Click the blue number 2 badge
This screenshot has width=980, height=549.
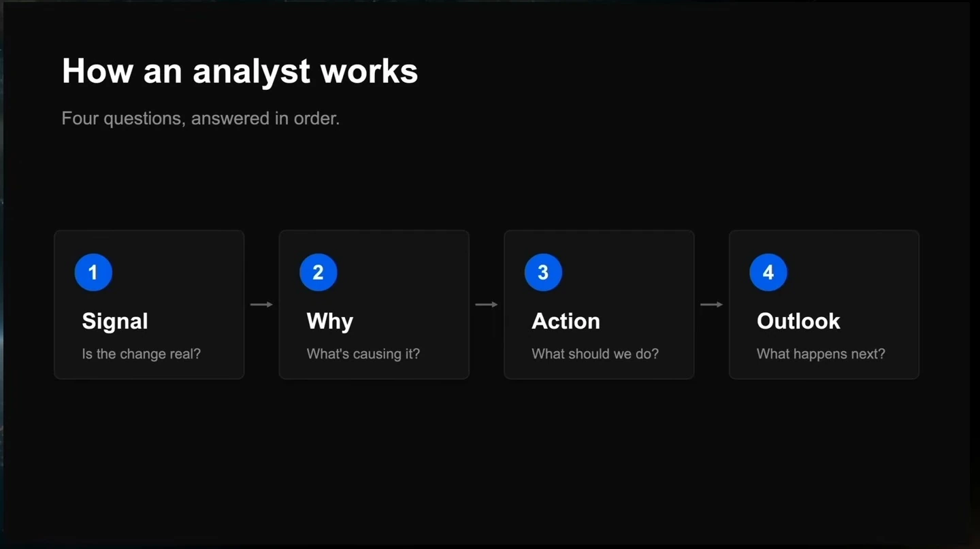(x=318, y=272)
